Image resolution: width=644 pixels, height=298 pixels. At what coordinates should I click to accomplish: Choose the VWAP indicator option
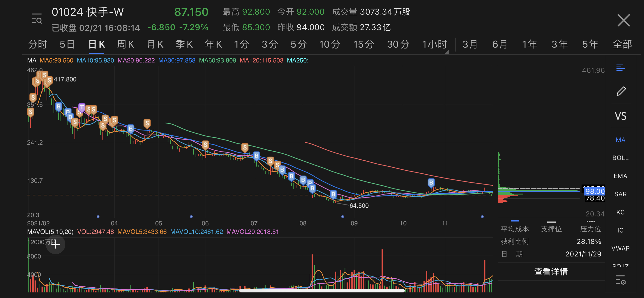point(620,248)
